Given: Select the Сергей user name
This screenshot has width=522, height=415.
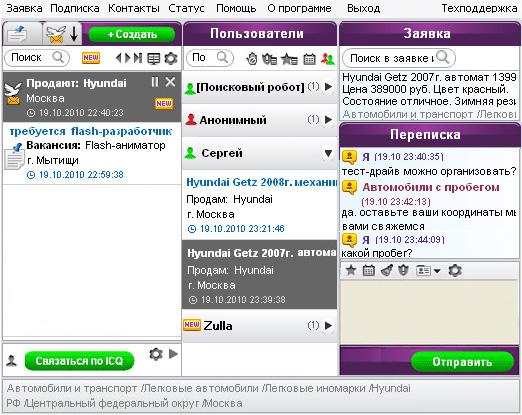Looking at the screenshot, I should click(x=222, y=153).
